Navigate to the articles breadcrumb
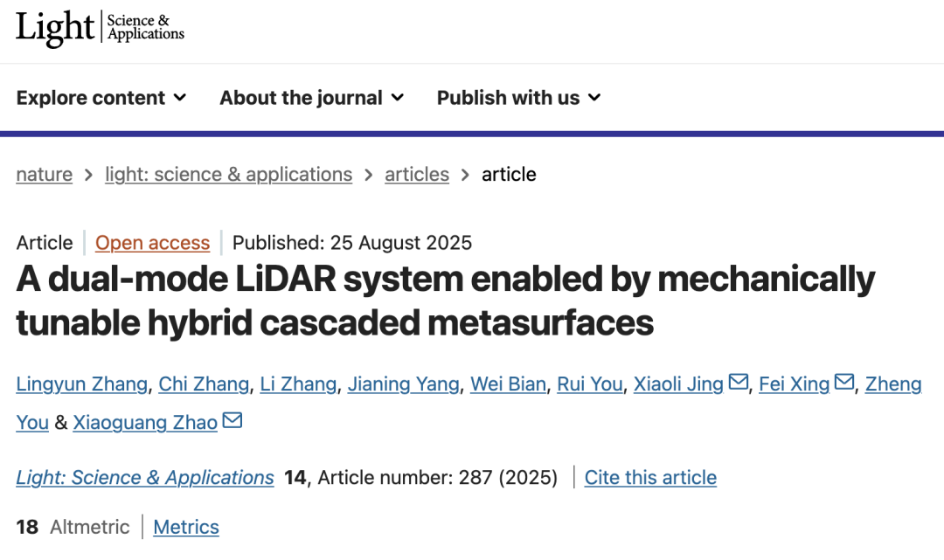The width and height of the screenshot is (944, 560). (x=417, y=175)
